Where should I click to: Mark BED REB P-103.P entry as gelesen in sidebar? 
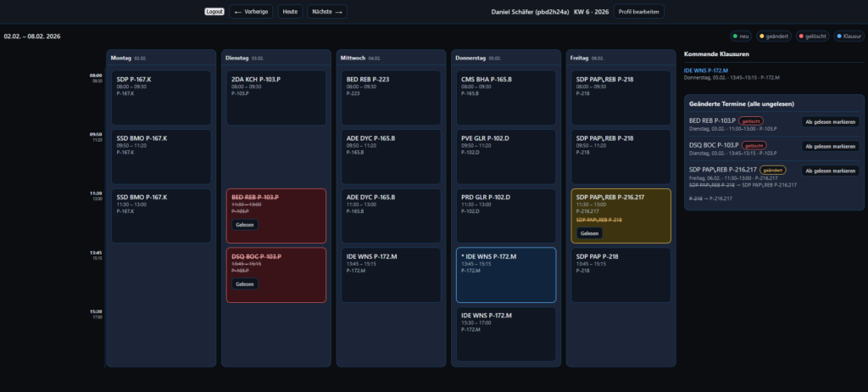(830, 122)
